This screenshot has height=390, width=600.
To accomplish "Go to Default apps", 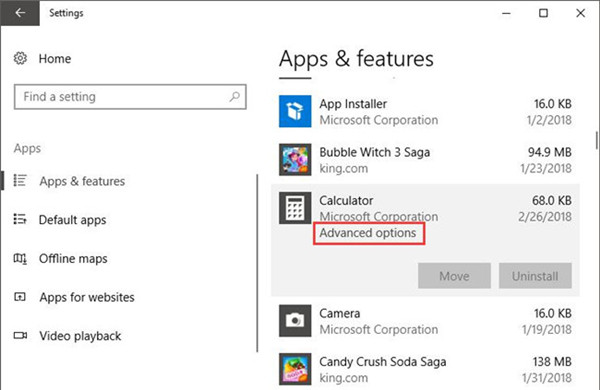I will 72,220.
